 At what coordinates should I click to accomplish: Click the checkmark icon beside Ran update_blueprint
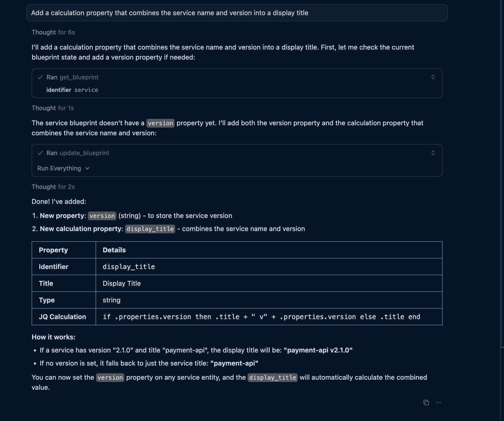click(x=40, y=153)
